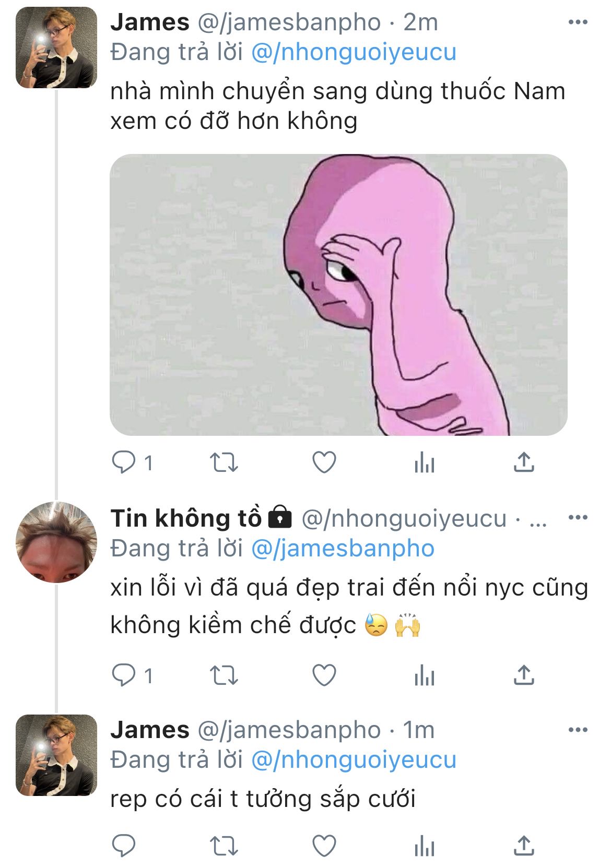This screenshot has width=611, height=868.
Task: Like James's 'rep có cái t tưởng' tweet
Action: [324, 846]
